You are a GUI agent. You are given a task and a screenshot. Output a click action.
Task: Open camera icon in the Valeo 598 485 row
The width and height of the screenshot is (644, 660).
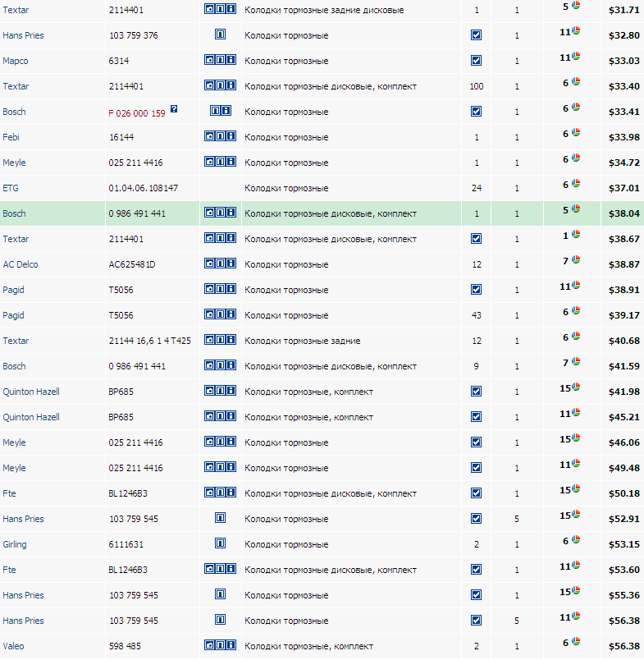coord(209,645)
